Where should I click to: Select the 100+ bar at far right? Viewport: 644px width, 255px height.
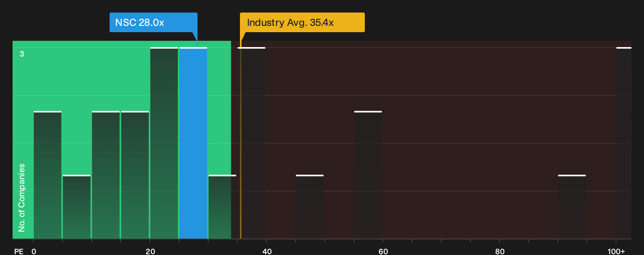pos(624,143)
